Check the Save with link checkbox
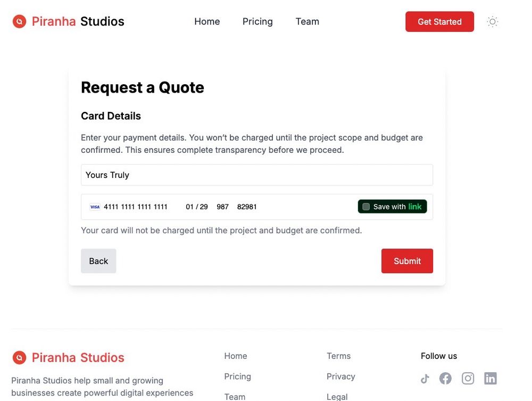The image size is (532, 401). 366,207
